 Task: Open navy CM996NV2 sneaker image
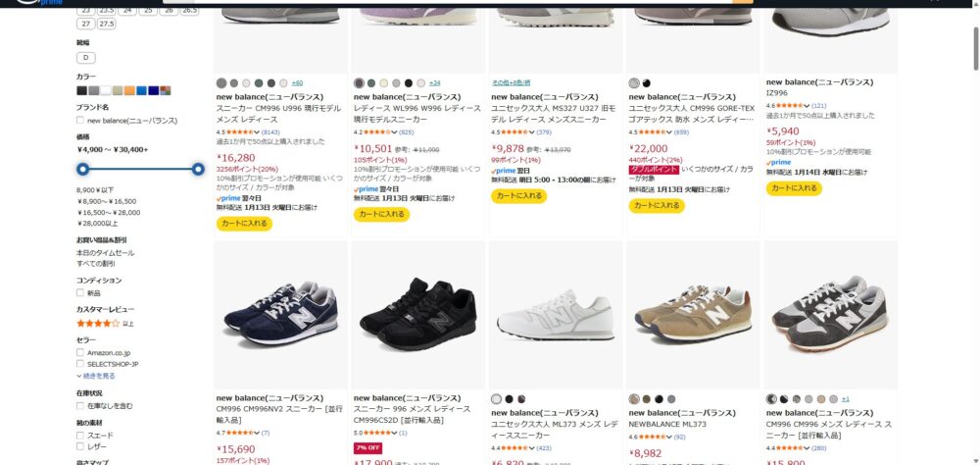pos(281,314)
